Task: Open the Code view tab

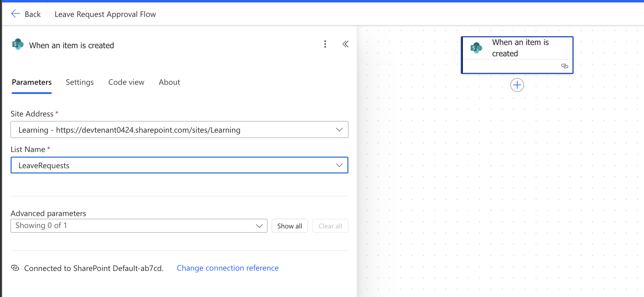Action: point(126,82)
